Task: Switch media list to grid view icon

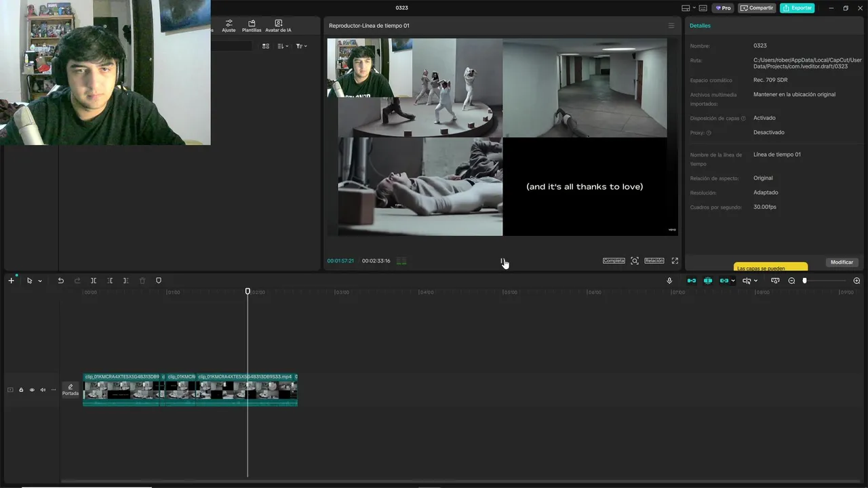Action: [x=266, y=46]
